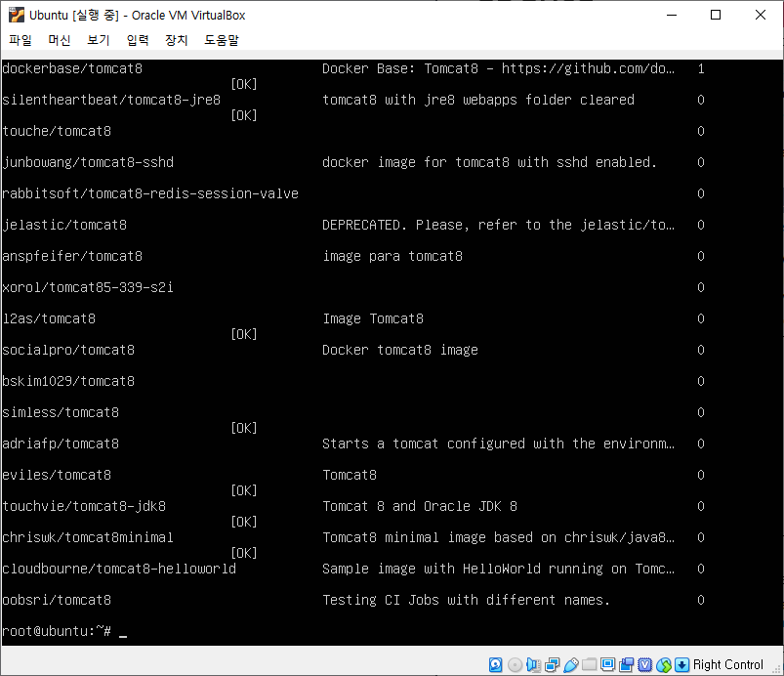
Task: Minimize the Ubuntu VM window
Action: 672,15
